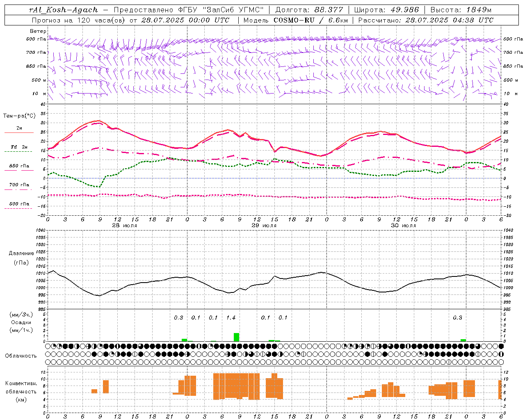Click the Ветер wind panel label

point(38,31)
